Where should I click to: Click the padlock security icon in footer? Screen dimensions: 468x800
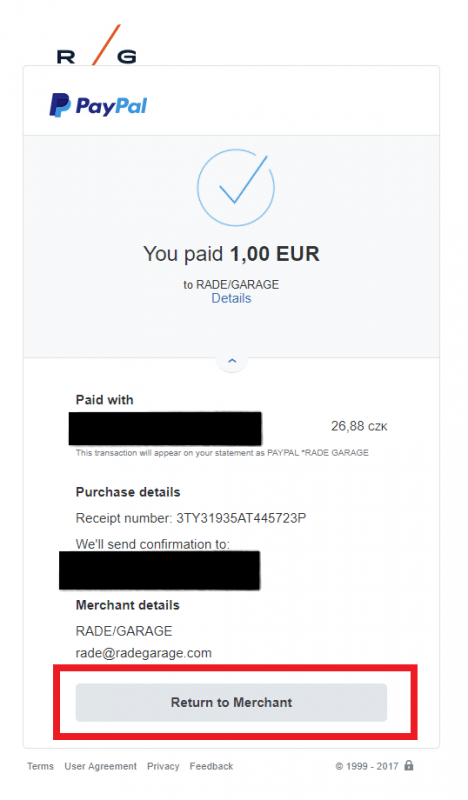click(x=409, y=765)
